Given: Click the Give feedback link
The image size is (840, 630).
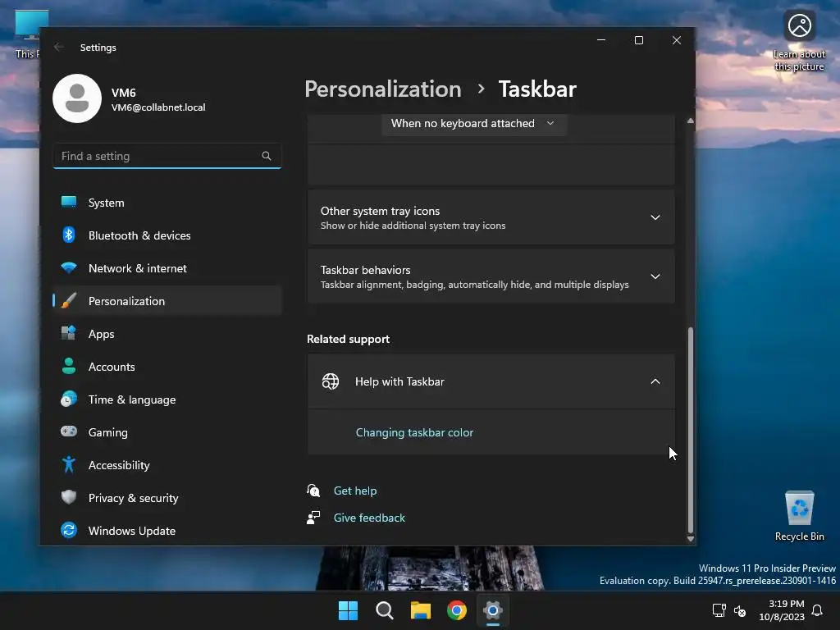Looking at the screenshot, I should pyautogui.click(x=369, y=518).
